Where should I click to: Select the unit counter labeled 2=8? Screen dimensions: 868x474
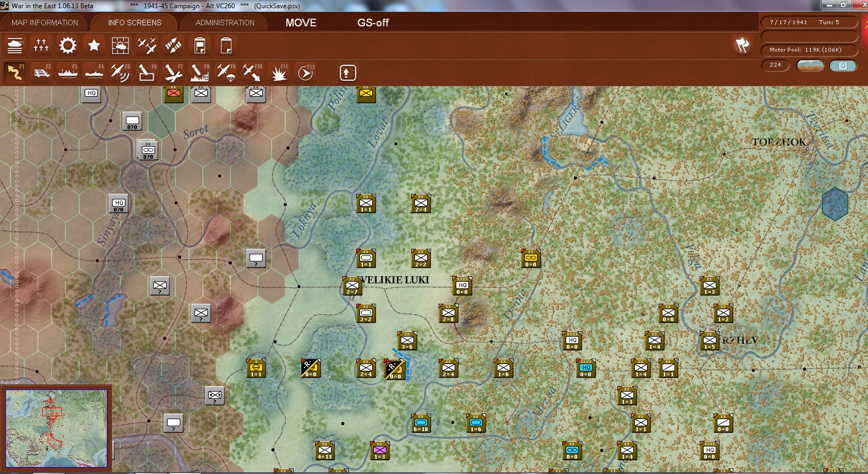click(x=449, y=313)
